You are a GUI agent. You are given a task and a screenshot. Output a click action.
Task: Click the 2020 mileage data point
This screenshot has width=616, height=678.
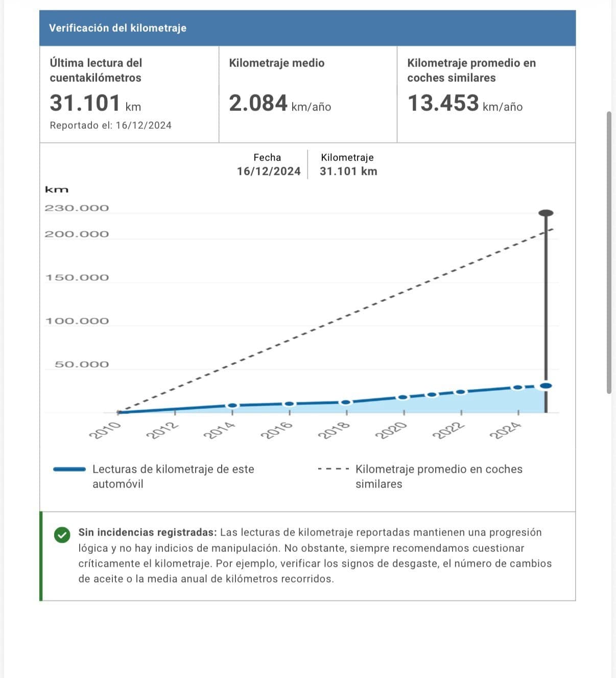pos(403,397)
